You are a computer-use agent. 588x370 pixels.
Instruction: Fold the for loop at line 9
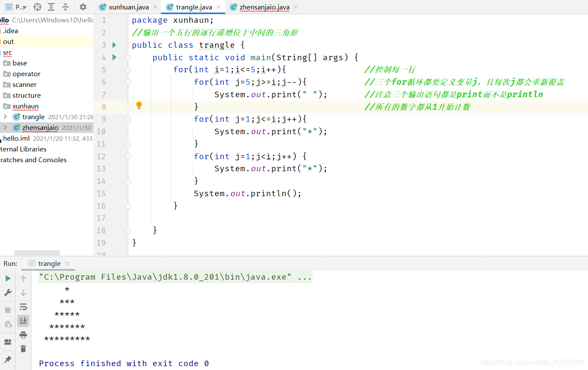[128, 119]
